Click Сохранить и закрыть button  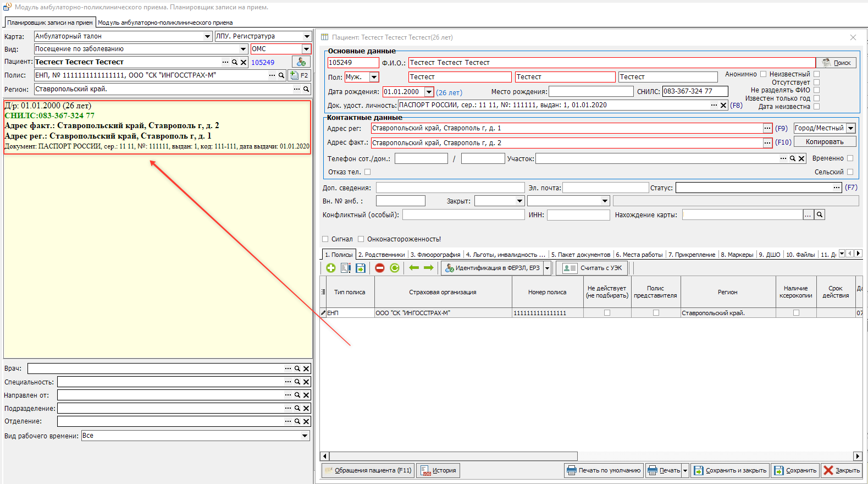730,470
